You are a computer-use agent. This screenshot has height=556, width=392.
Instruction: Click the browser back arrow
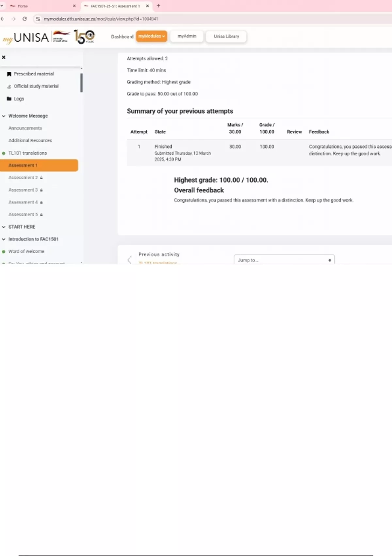click(3, 19)
